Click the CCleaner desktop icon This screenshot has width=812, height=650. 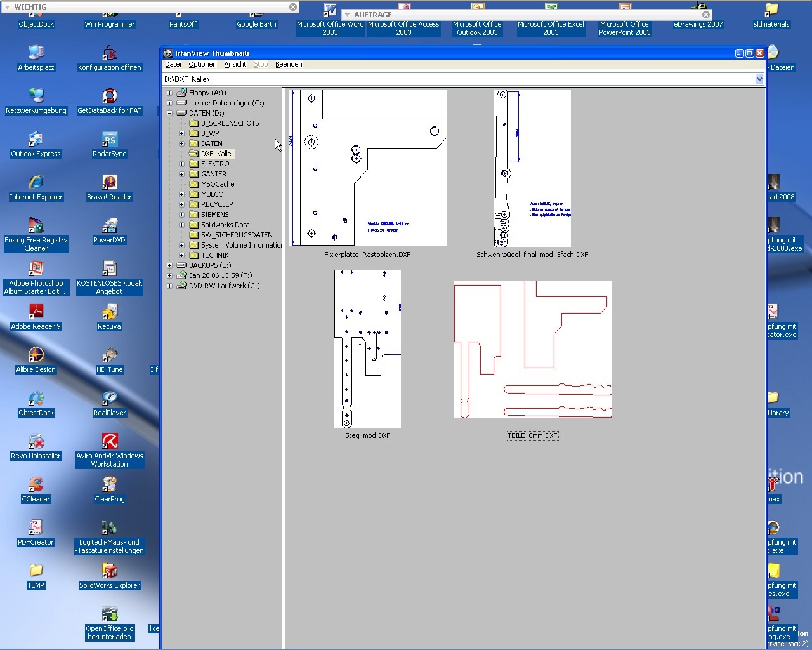coord(36,485)
